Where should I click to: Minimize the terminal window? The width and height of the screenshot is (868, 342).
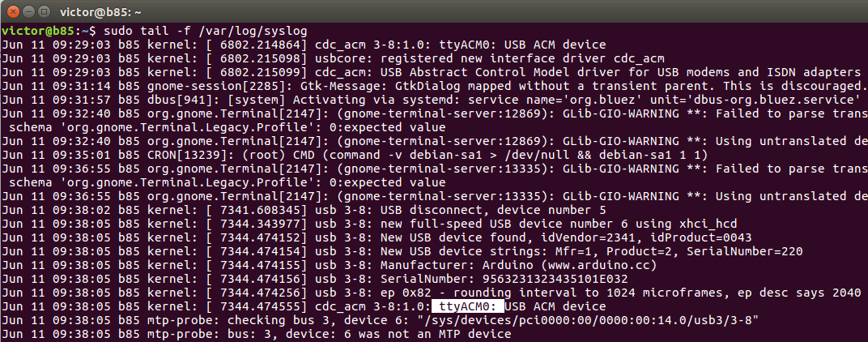point(29,11)
